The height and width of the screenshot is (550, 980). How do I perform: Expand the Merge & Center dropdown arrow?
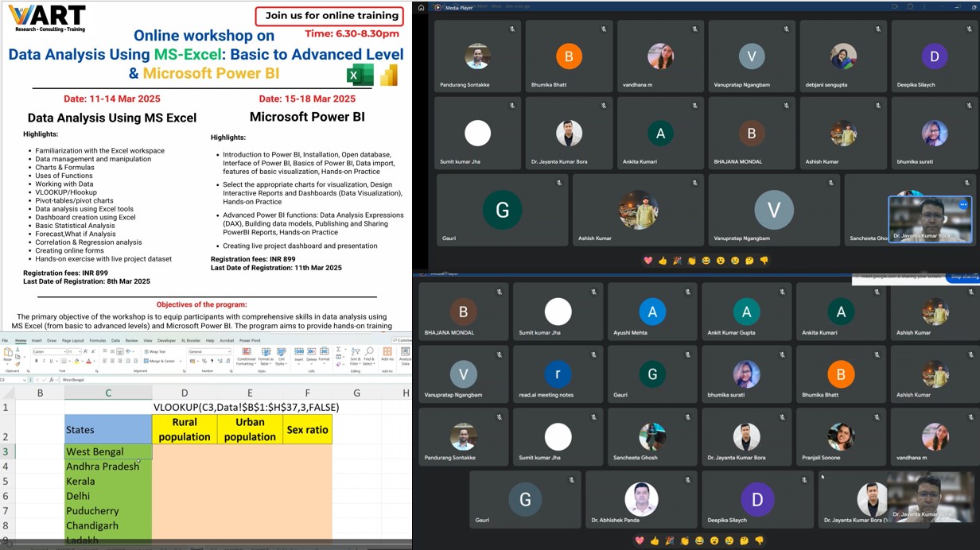point(181,361)
